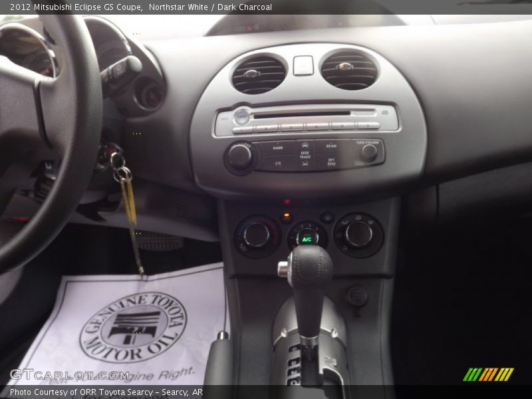Click the right center air vent

[x=349, y=68]
